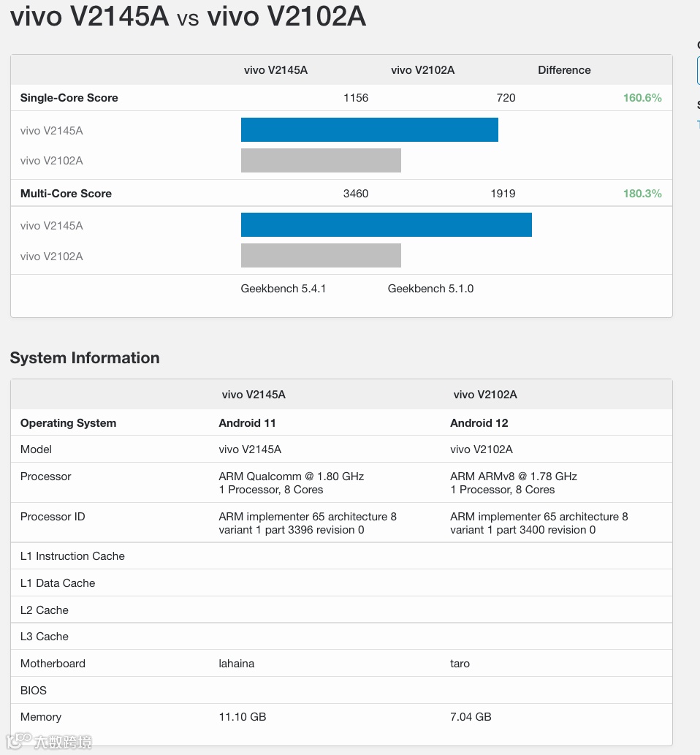This screenshot has height=755, width=700.
Task: Click the Difference column header
Action: pyautogui.click(x=564, y=70)
